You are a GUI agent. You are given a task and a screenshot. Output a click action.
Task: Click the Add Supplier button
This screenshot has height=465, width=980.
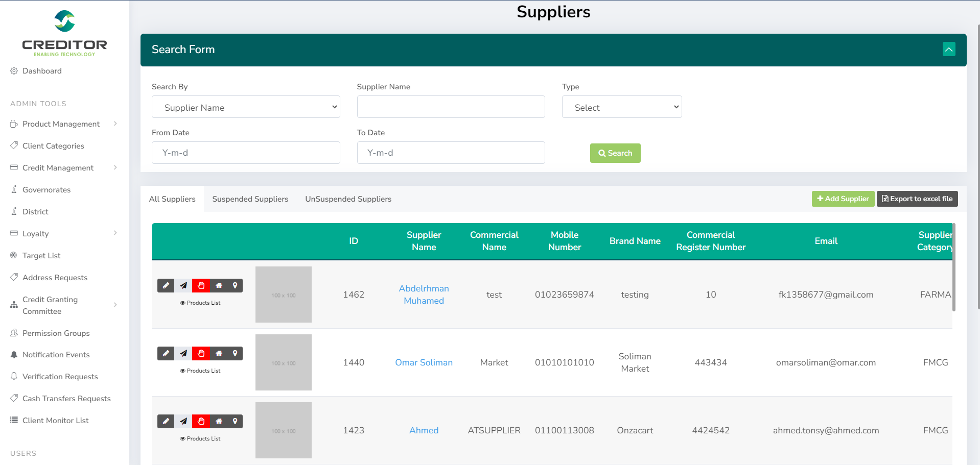(843, 199)
